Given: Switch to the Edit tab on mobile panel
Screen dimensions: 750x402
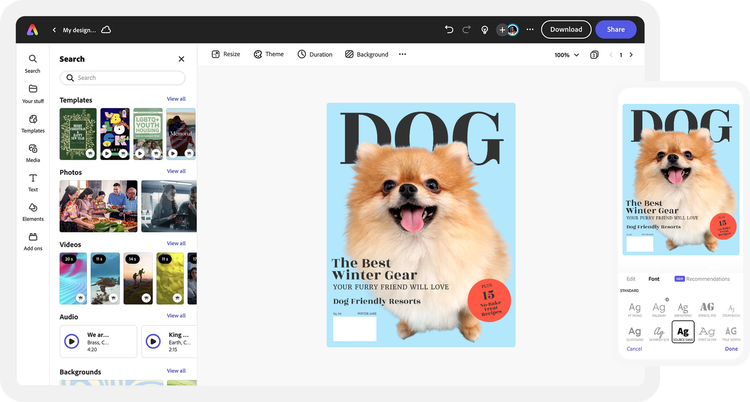Looking at the screenshot, I should [631, 278].
